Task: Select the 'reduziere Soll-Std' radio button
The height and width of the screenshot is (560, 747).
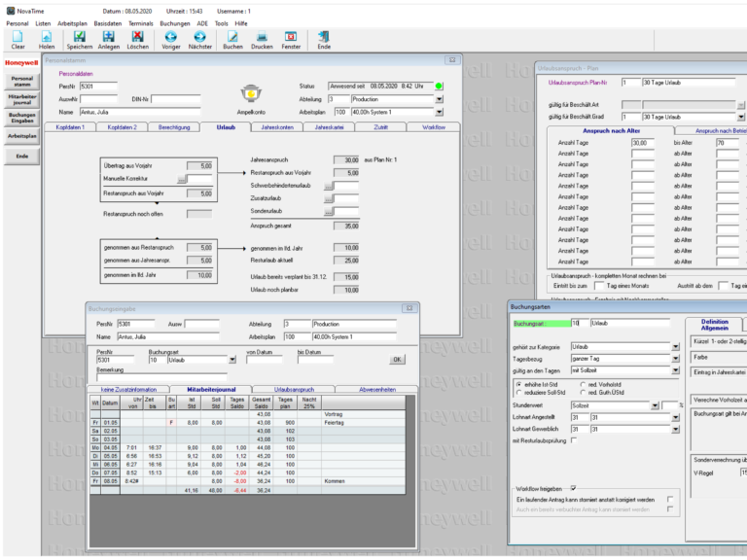Action: [516, 392]
